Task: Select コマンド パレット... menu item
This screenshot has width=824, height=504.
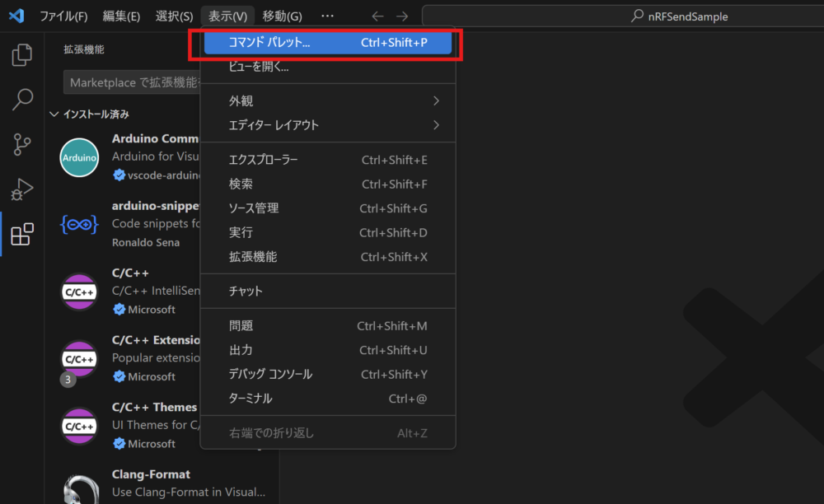Action: pyautogui.click(x=328, y=43)
